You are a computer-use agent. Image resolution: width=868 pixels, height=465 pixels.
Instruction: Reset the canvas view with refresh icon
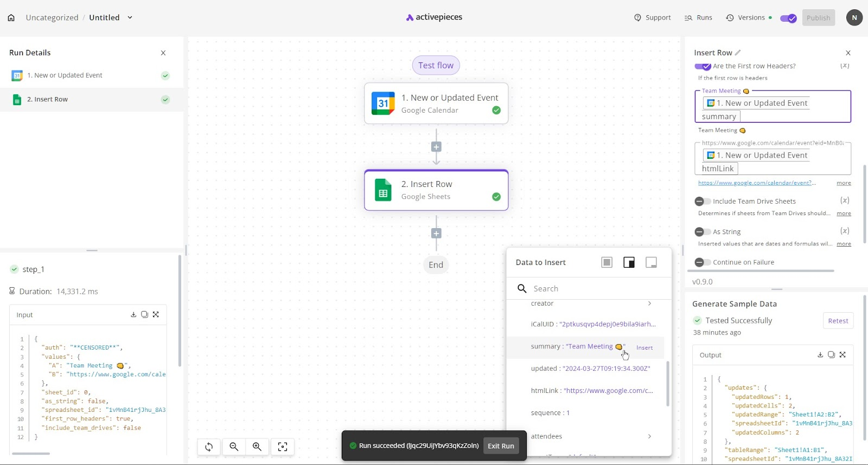point(209,447)
